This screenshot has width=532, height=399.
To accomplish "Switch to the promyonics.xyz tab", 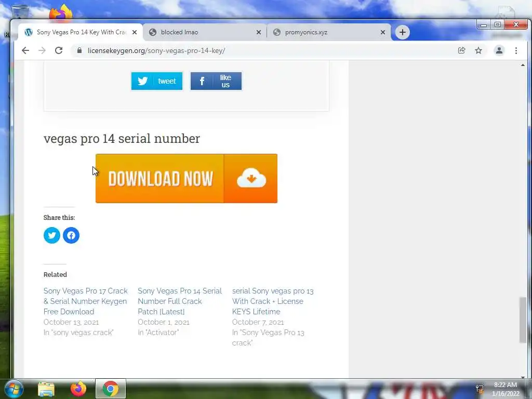I will [329, 32].
